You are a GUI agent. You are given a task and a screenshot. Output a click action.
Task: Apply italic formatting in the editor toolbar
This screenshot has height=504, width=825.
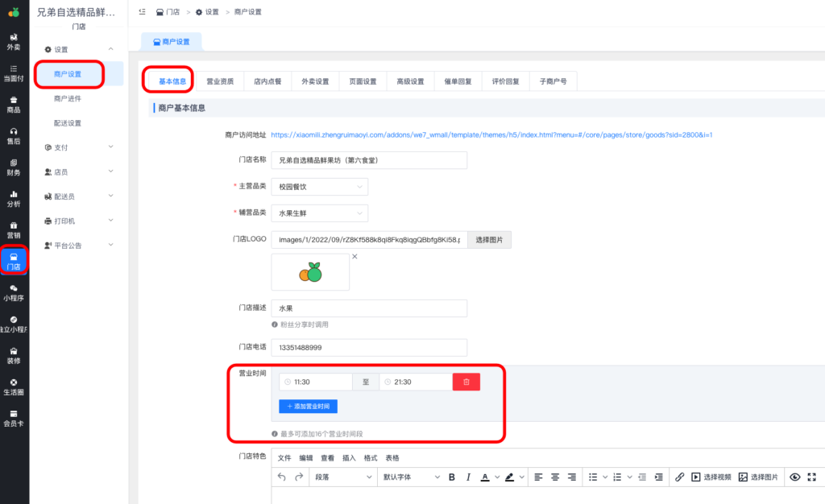click(468, 477)
